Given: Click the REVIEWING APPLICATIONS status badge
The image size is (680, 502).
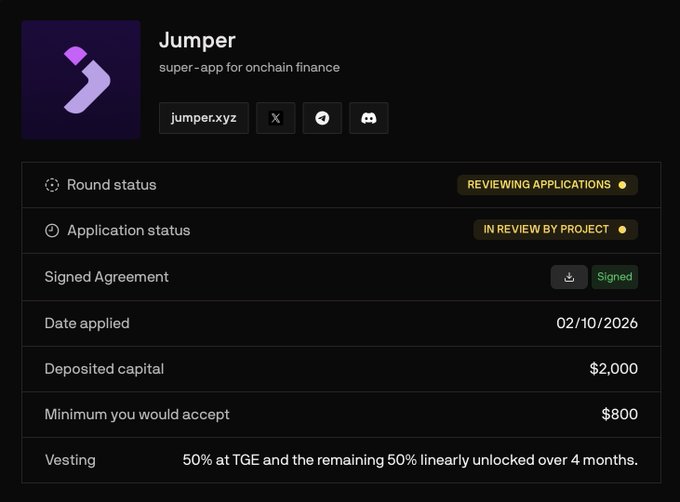Looking at the screenshot, I should [547, 185].
